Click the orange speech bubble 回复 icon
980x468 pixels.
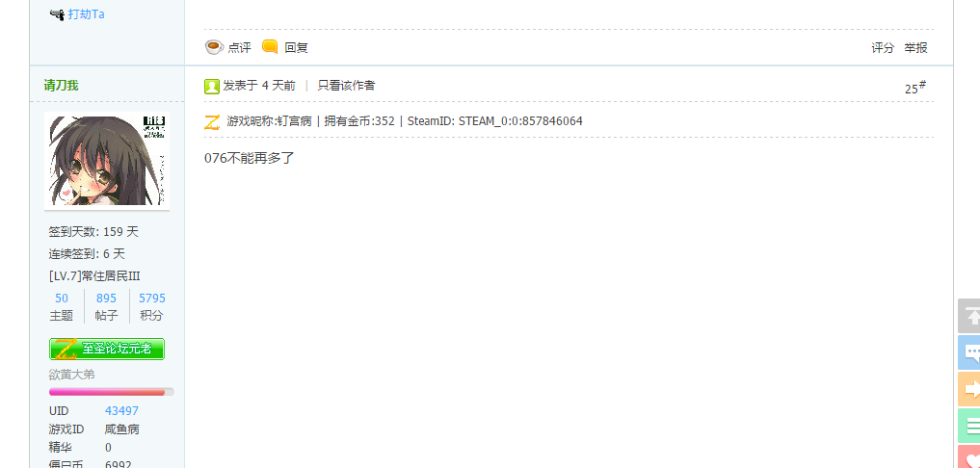[270, 47]
